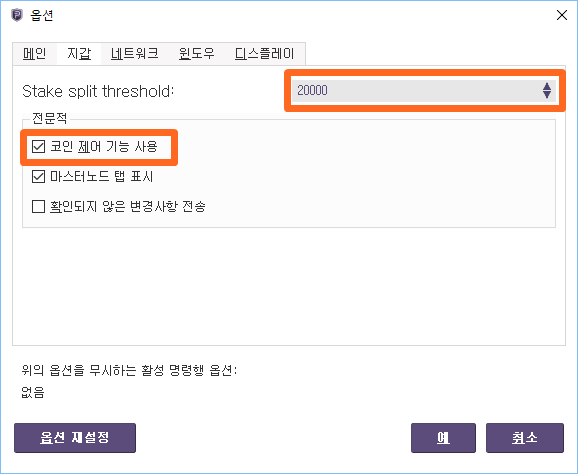
Task: Switch to the 메인 tab
Action: tap(35, 54)
